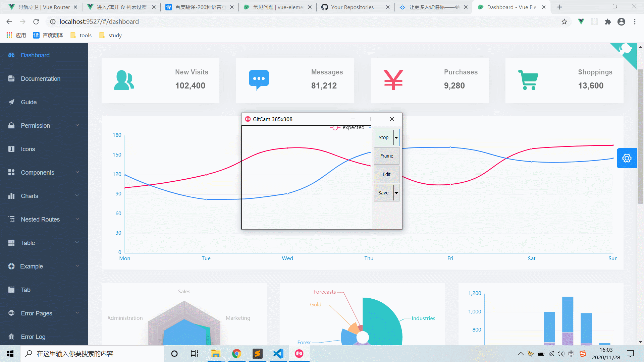Click the New Visits people icon
This screenshot has height=362, width=644.
coord(124,80)
